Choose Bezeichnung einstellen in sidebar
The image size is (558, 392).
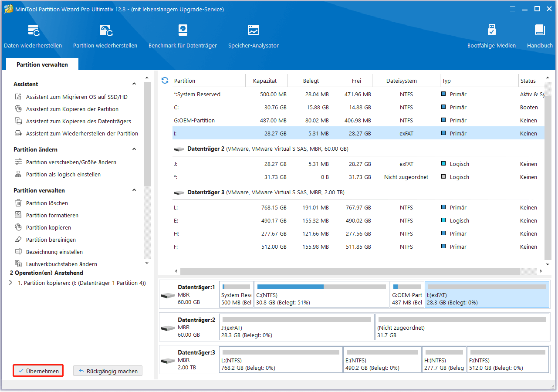tap(54, 252)
